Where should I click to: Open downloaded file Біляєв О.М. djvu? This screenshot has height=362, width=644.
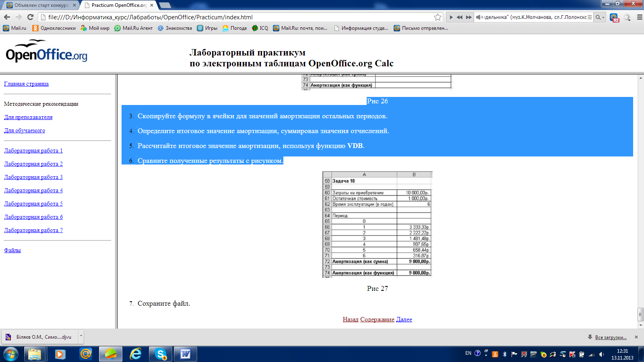click(x=40, y=337)
